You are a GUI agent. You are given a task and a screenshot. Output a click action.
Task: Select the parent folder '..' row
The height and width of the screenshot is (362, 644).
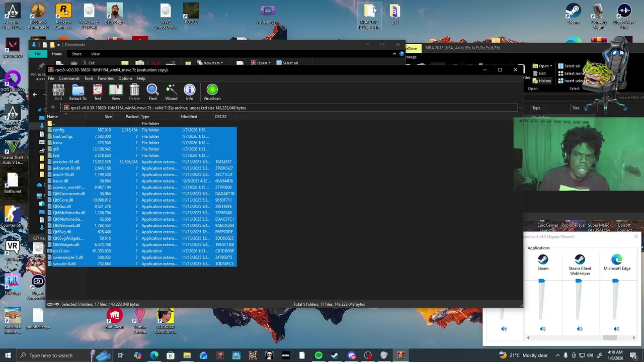141,124
